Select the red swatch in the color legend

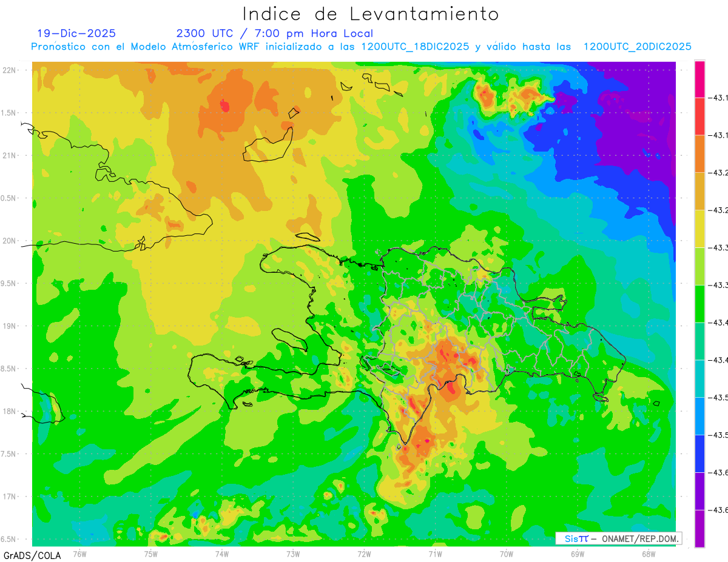[699, 116]
